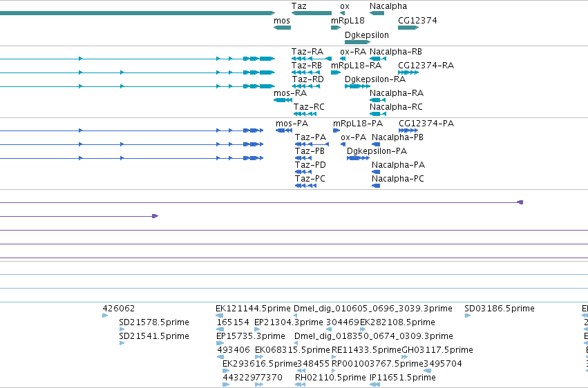This screenshot has height=388, width=588.
Task: Select EST EP21304.3prime
Action: pos(288,322)
